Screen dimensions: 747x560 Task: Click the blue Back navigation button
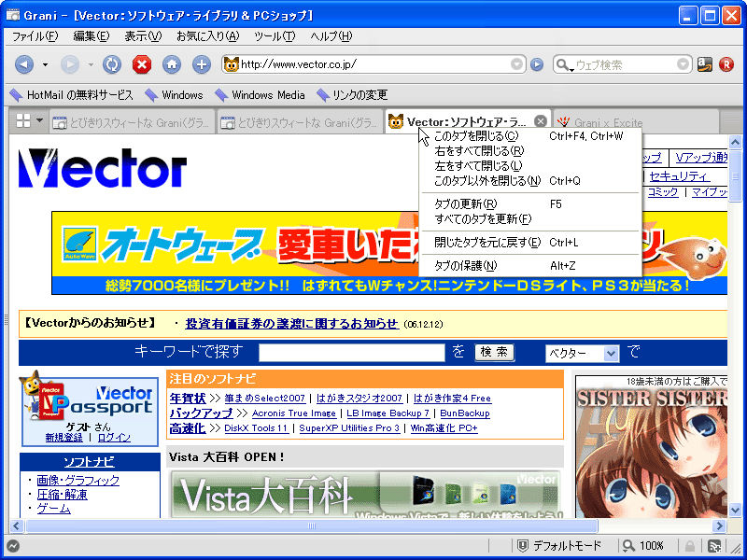pyautogui.click(x=23, y=64)
